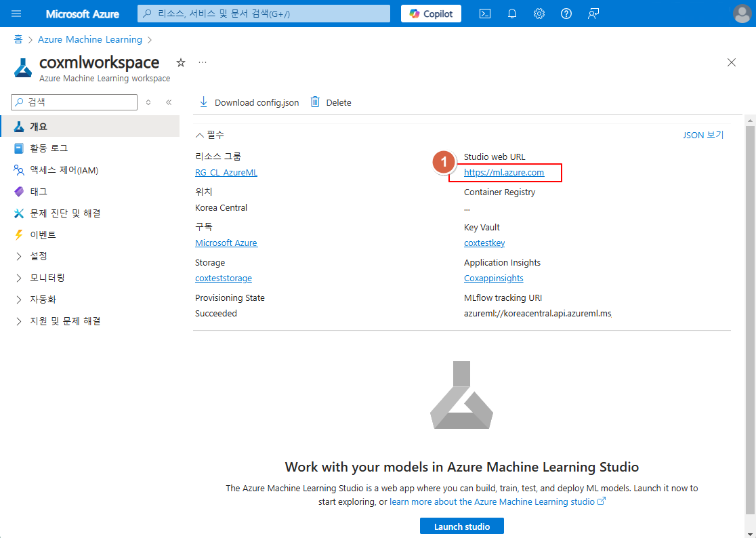
Task: Click the 문제 진단 및 해결 wrench icon
Action: [x=19, y=213]
